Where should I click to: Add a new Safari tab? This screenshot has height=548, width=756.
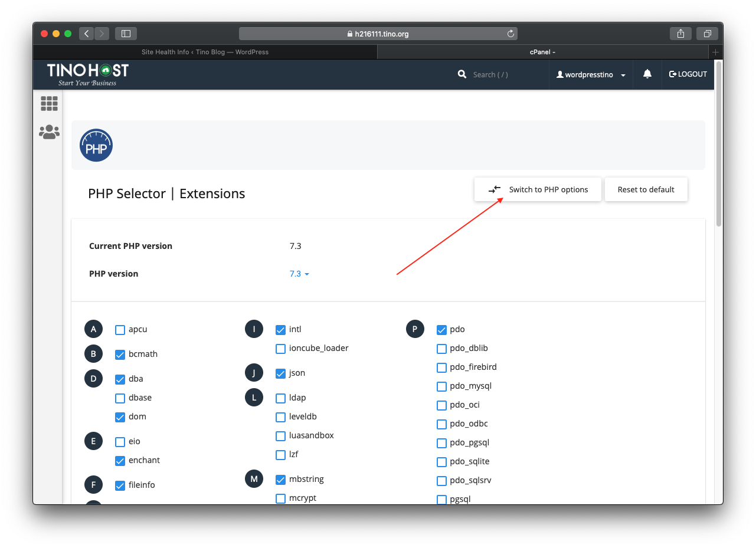click(x=715, y=52)
